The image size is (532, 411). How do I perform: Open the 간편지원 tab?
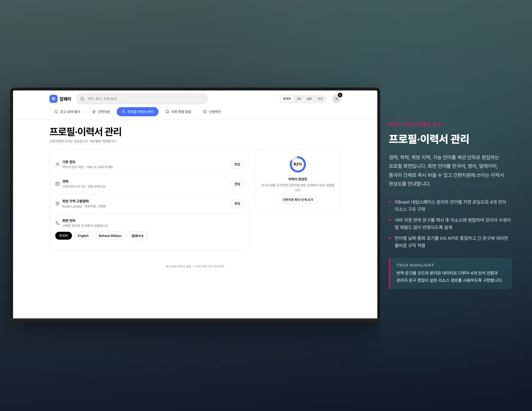coord(101,112)
